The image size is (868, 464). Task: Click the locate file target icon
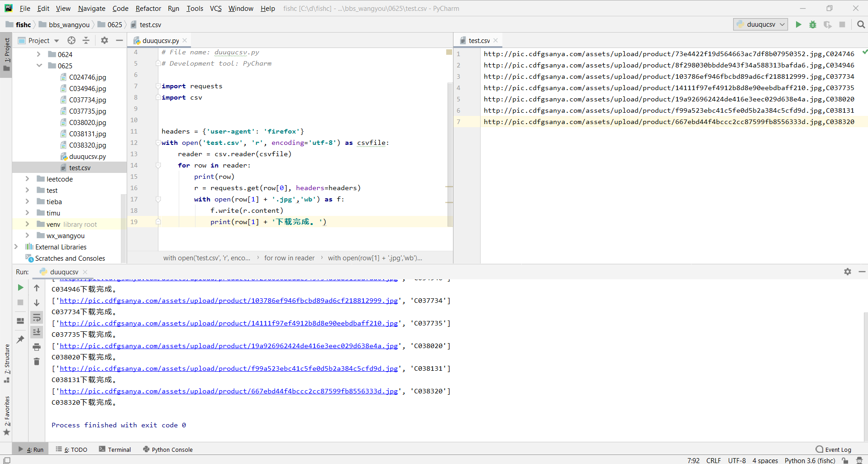(72, 40)
